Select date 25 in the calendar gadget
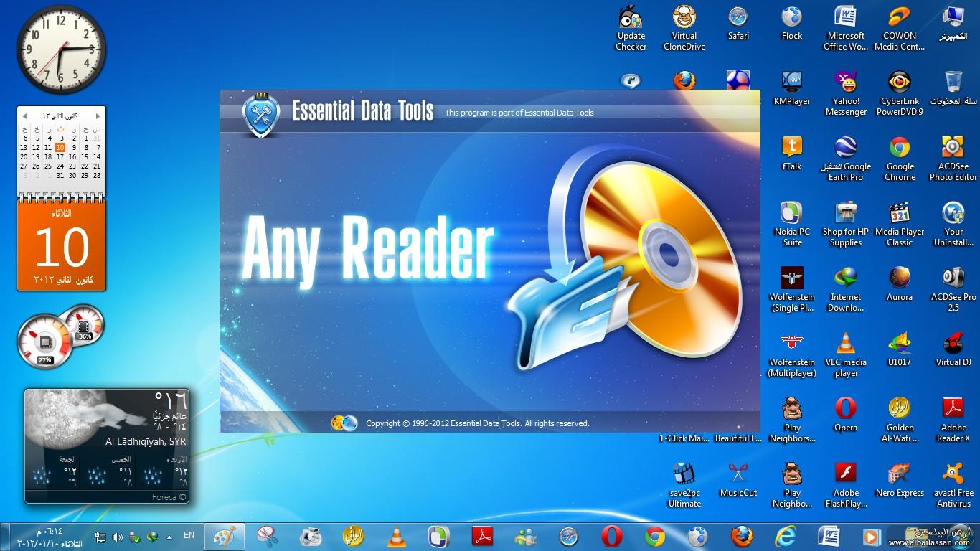The height and width of the screenshot is (551, 980). 48,166
